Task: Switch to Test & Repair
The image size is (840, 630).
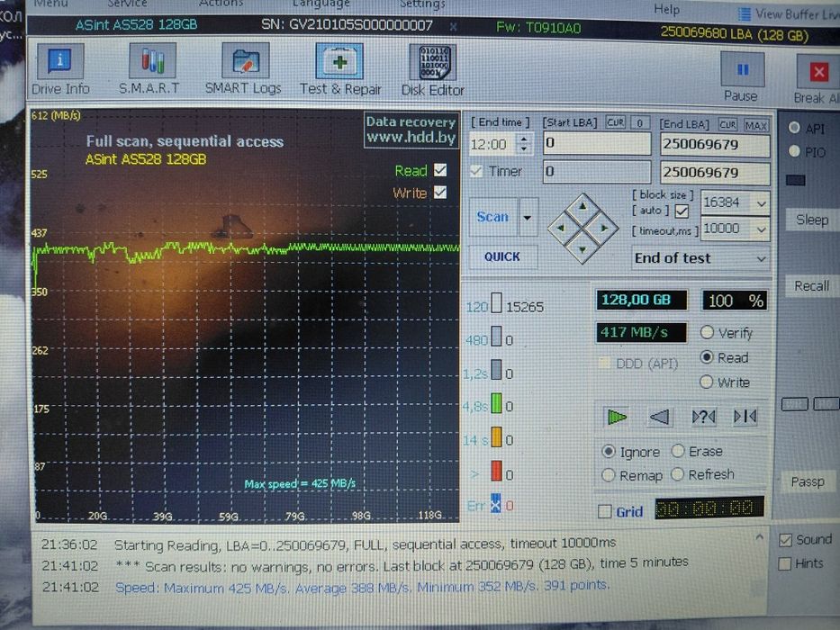Action: tap(340, 70)
